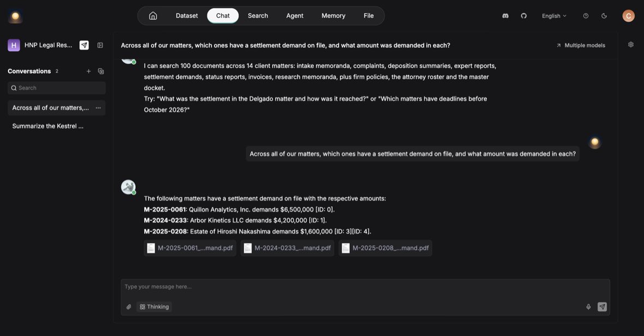Screen dimensions: 644x336
Task: Click the M-2025-0208 bold matter ID
Action: [165, 232]
